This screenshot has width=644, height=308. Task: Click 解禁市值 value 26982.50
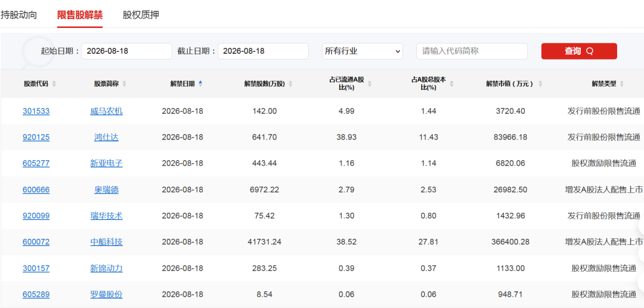click(510, 189)
